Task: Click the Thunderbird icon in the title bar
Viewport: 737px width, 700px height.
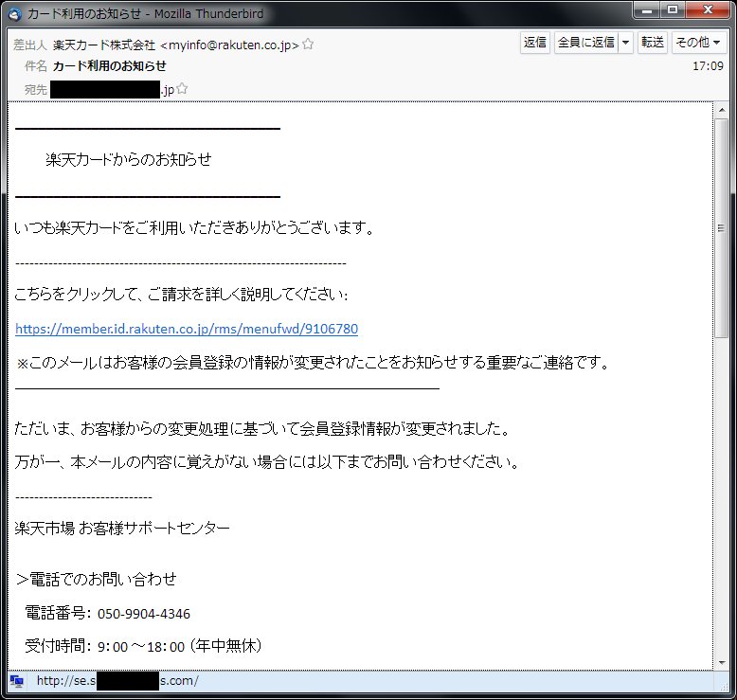Action: coord(15,14)
